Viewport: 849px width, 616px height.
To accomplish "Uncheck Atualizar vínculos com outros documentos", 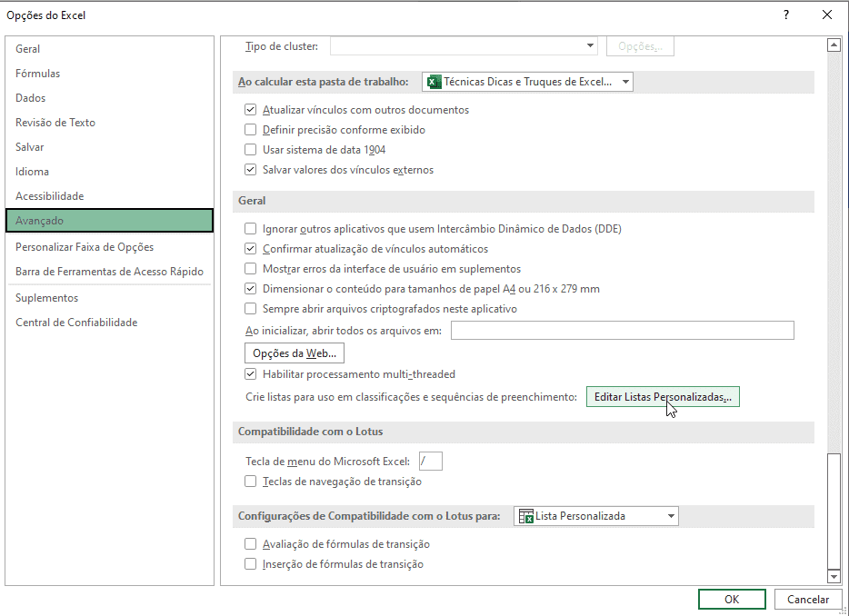I will [251, 110].
